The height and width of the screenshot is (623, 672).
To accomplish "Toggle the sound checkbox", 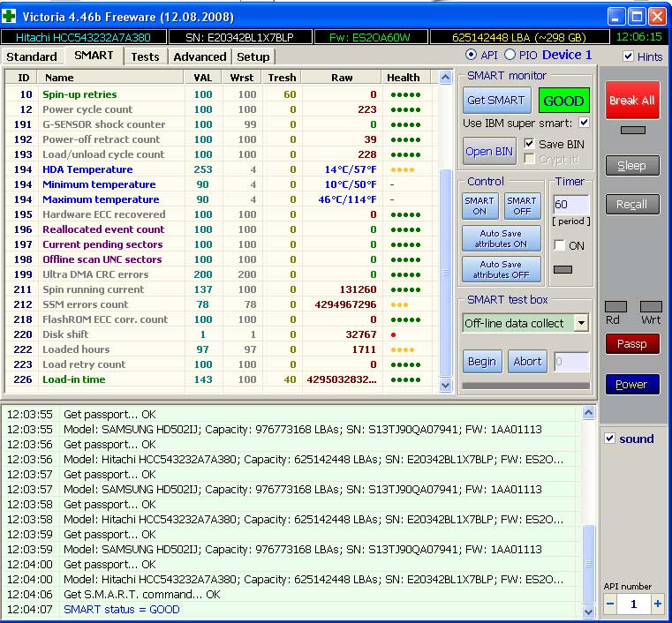I will [609, 439].
